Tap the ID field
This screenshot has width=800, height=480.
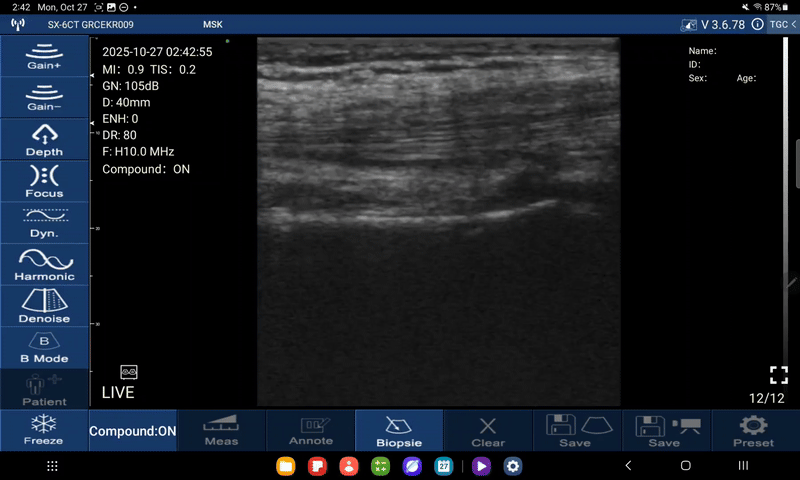click(x=694, y=64)
